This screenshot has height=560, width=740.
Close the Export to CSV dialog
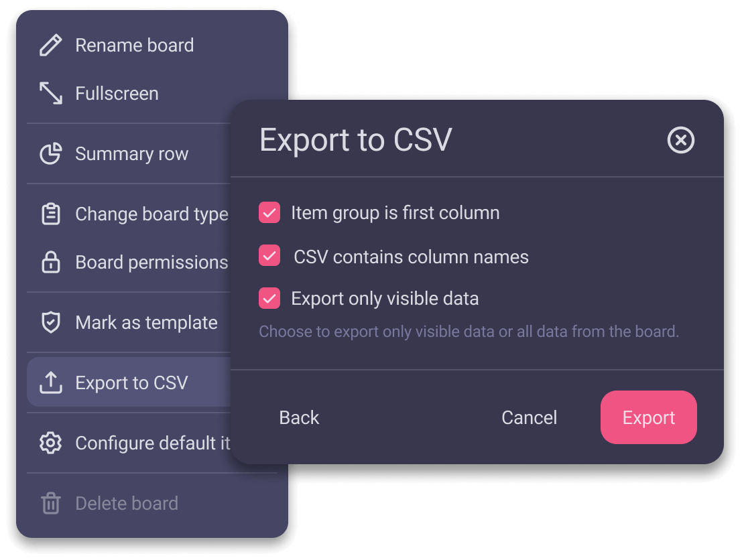point(681,141)
